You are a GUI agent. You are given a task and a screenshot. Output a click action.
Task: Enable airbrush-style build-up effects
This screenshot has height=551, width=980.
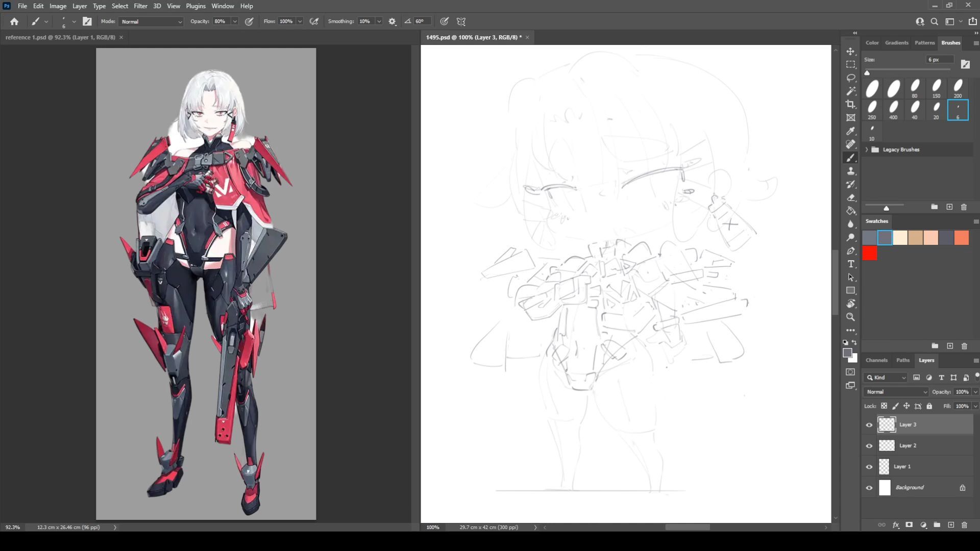pyautogui.click(x=314, y=21)
